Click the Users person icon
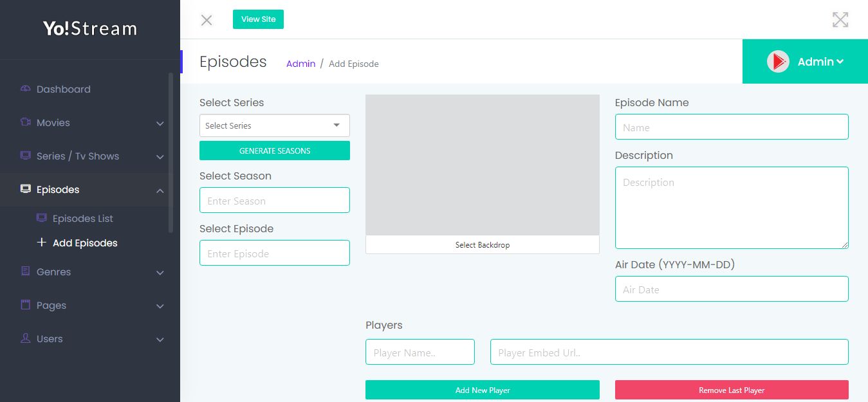The height and width of the screenshot is (402, 868). pyautogui.click(x=26, y=338)
